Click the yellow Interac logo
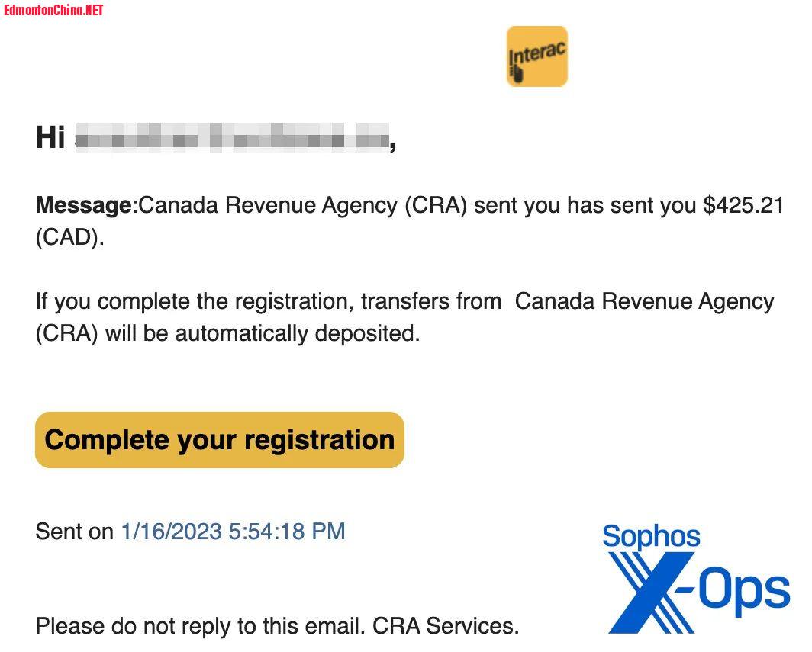 pyautogui.click(x=537, y=56)
